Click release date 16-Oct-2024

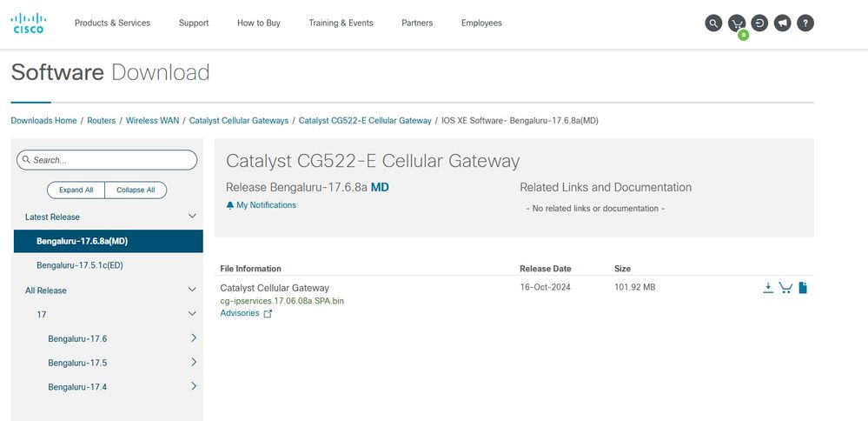click(x=546, y=288)
